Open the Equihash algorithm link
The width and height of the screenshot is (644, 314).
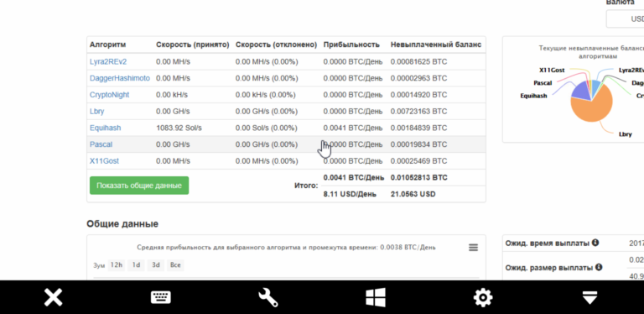105,128
